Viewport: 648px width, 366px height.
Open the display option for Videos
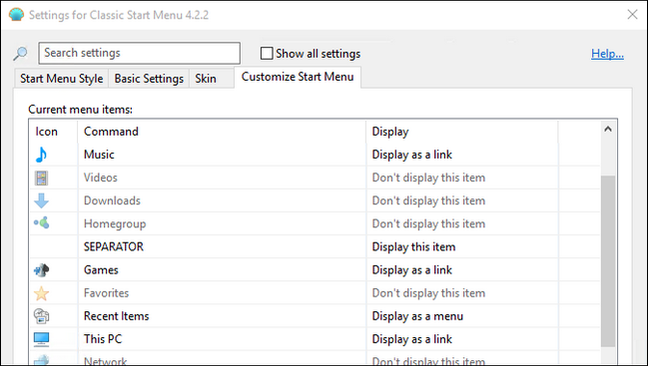coord(429,178)
